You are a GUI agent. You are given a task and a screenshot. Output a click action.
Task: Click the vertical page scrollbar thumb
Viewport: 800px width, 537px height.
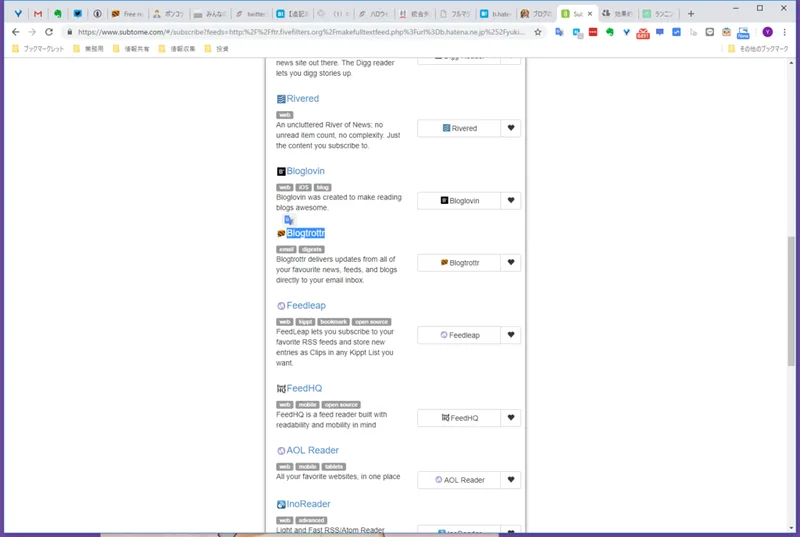[x=791, y=301]
